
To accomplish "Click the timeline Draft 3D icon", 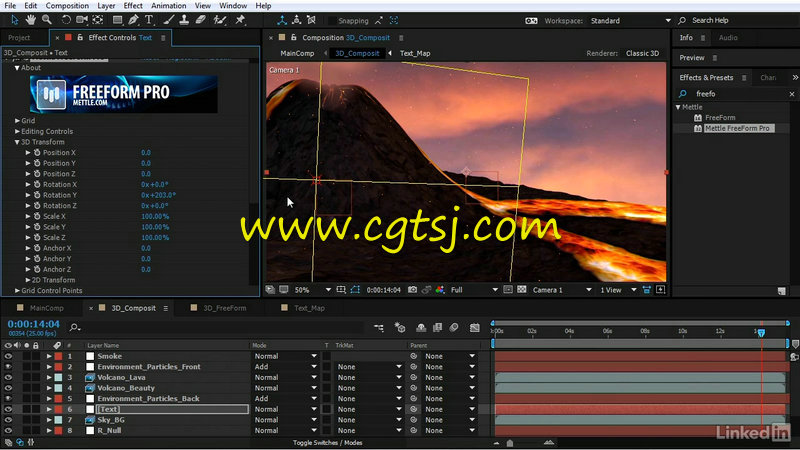I will coord(400,328).
